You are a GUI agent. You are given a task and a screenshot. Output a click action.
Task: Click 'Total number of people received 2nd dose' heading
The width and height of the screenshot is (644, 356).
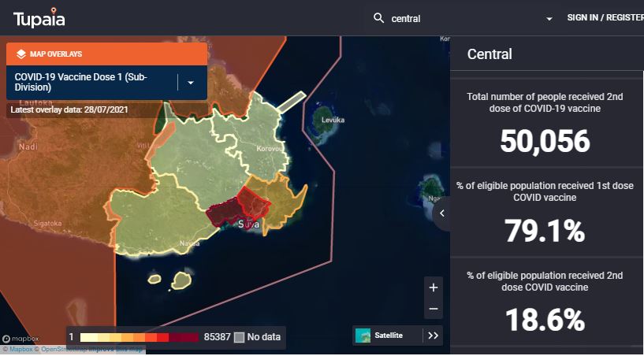point(545,102)
